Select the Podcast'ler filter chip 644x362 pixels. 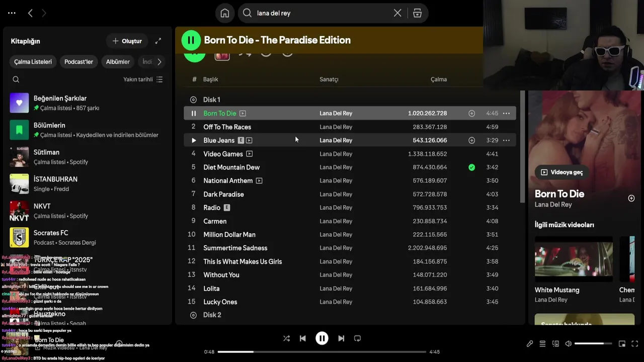pos(78,62)
